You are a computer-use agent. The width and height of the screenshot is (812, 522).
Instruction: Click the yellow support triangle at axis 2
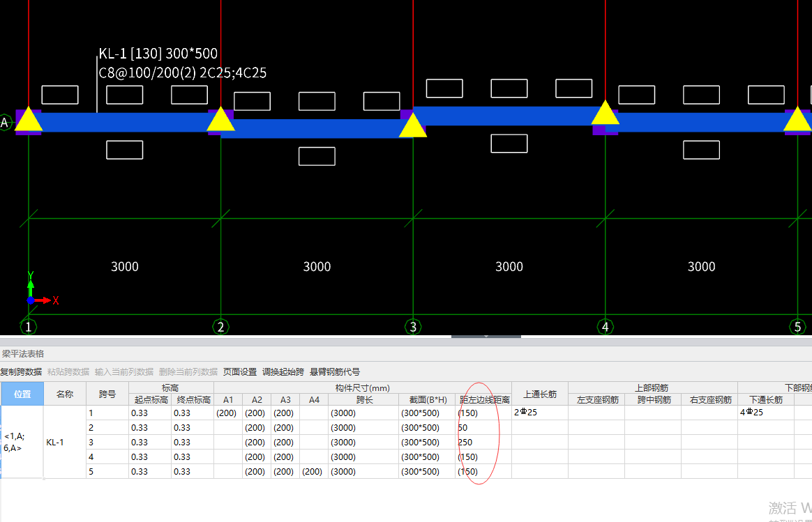pos(220,120)
